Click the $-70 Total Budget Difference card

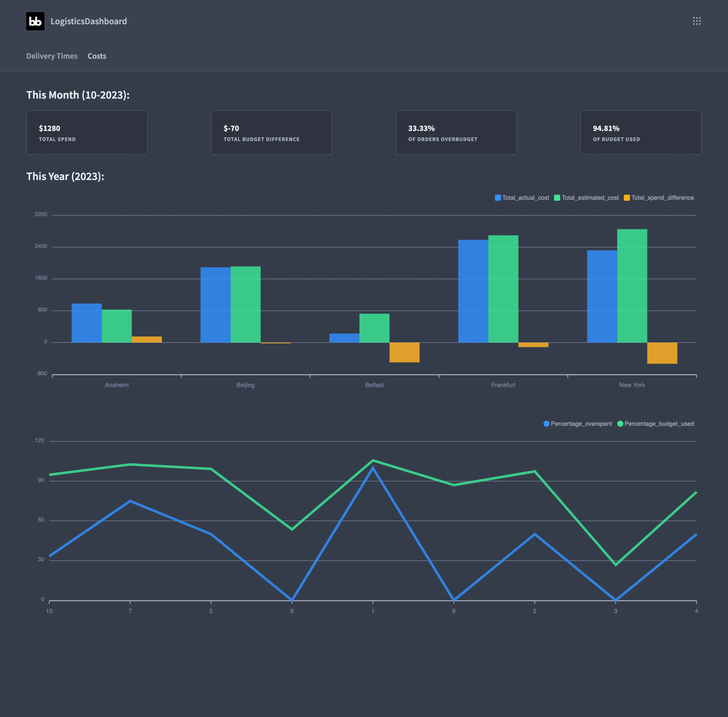[x=271, y=132]
